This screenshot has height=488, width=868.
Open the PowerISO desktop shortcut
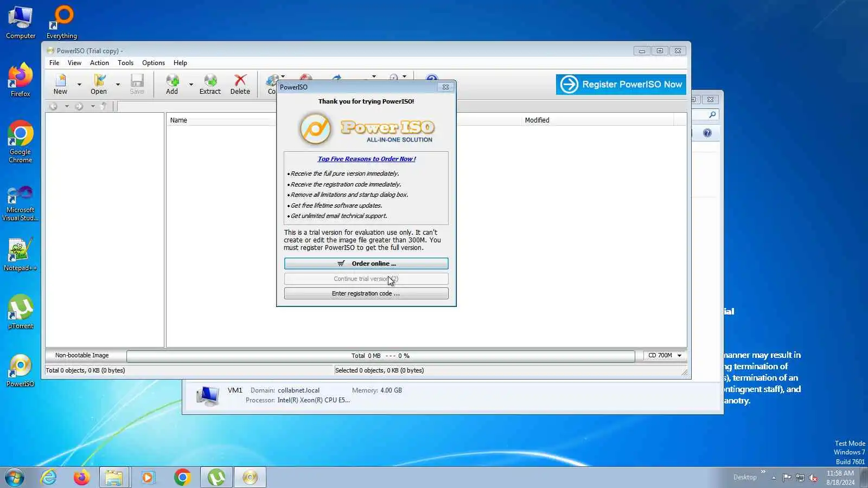pos(21,370)
